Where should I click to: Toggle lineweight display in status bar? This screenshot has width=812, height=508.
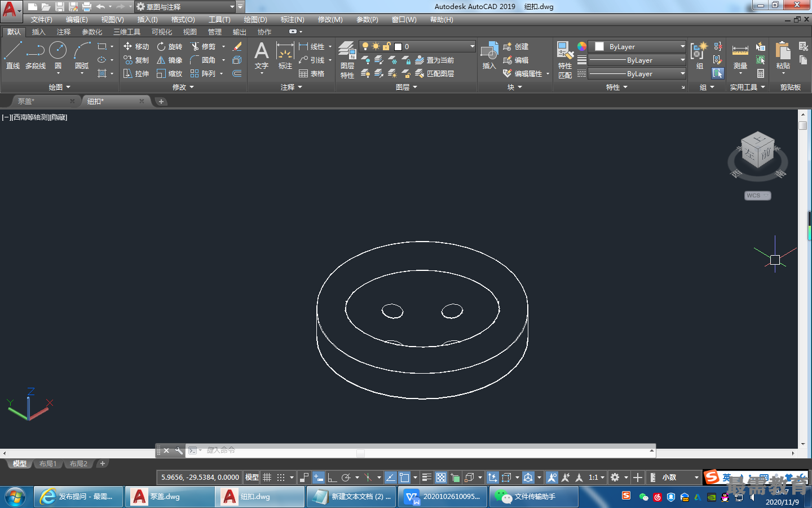[x=427, y=478]
